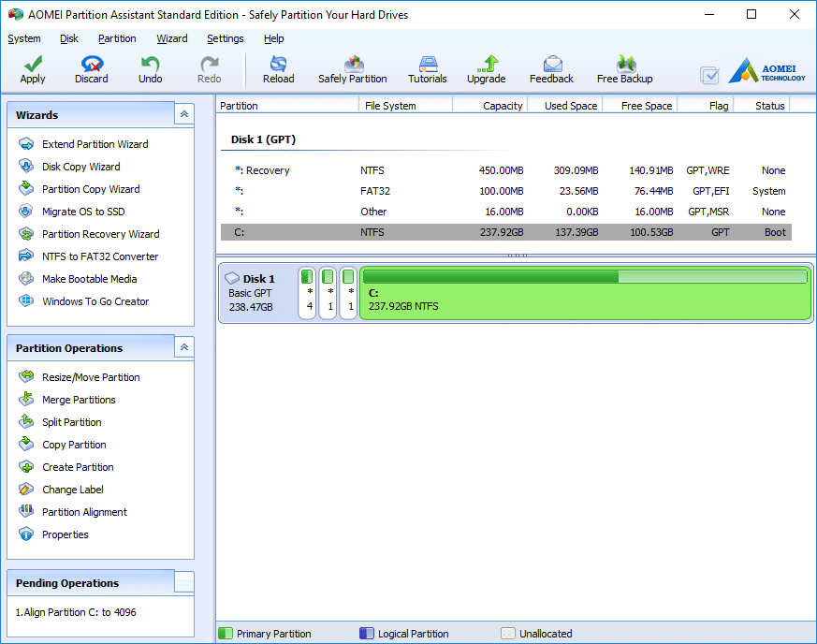Click the Partition Recovery Wizard icon

coord(26,233)
